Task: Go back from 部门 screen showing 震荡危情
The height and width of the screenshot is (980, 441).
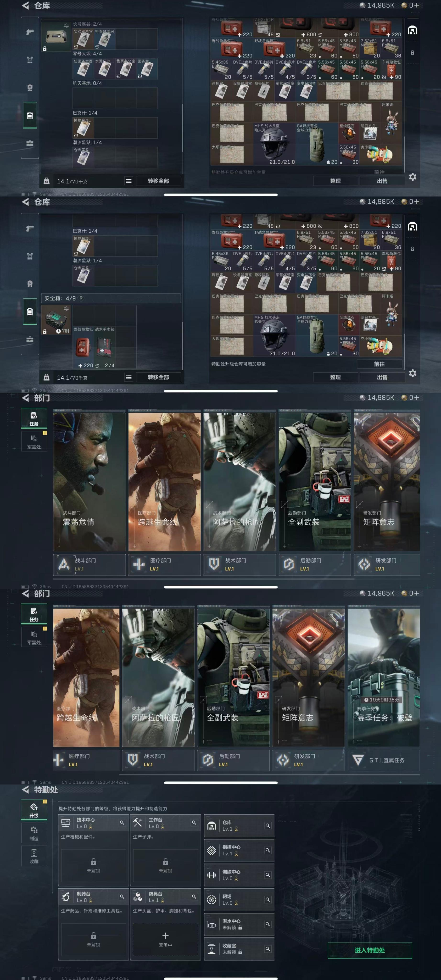Action: tap(26, 398)
